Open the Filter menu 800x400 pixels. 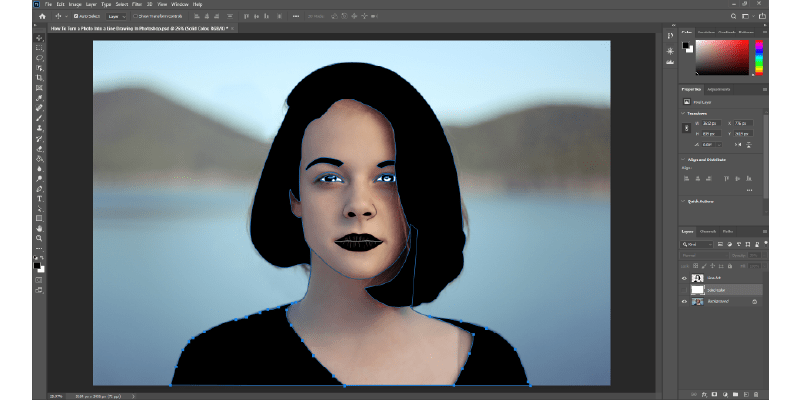click(137, 4)
